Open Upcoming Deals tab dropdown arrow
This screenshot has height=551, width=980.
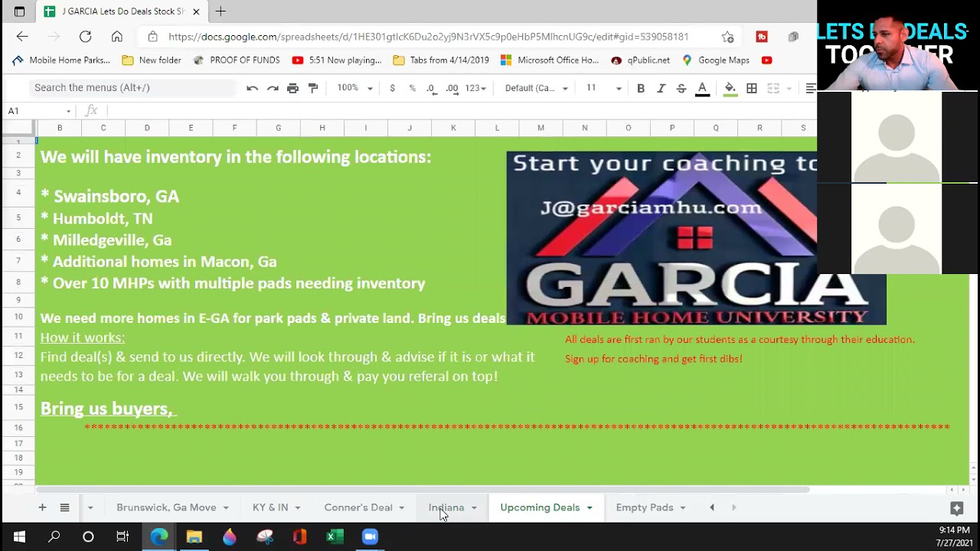click(x=590, y=508)
